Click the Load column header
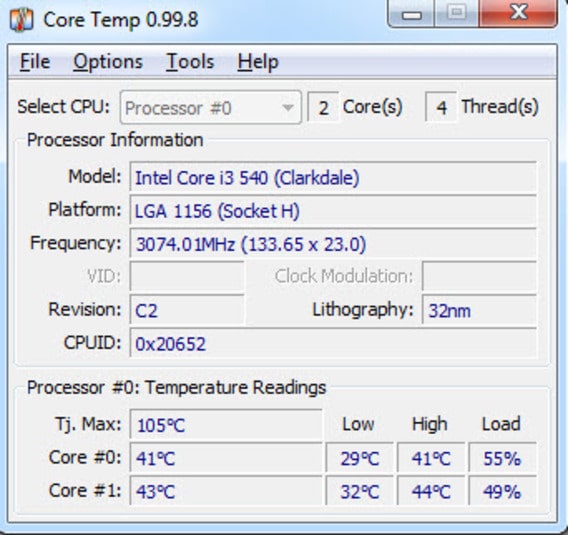 [501, 424]
